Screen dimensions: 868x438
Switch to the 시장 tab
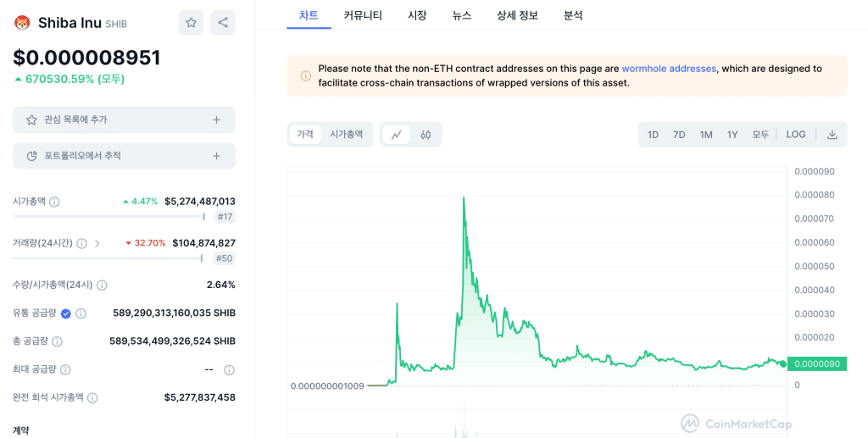click(x=417, y=15)
